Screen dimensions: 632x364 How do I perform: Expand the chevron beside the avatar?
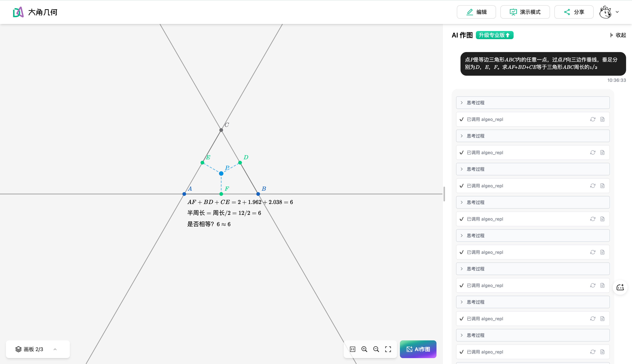[617, 12]
